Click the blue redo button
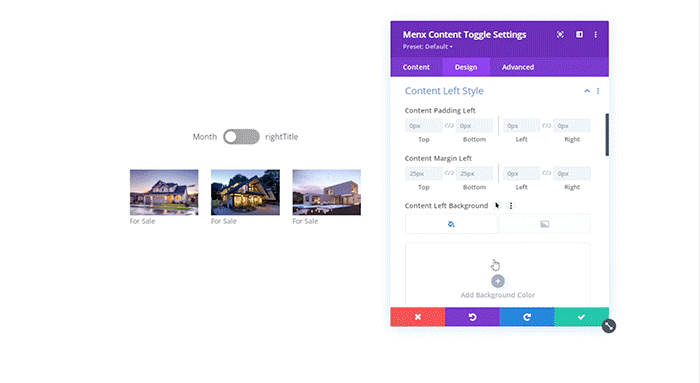 pos(527,317)
